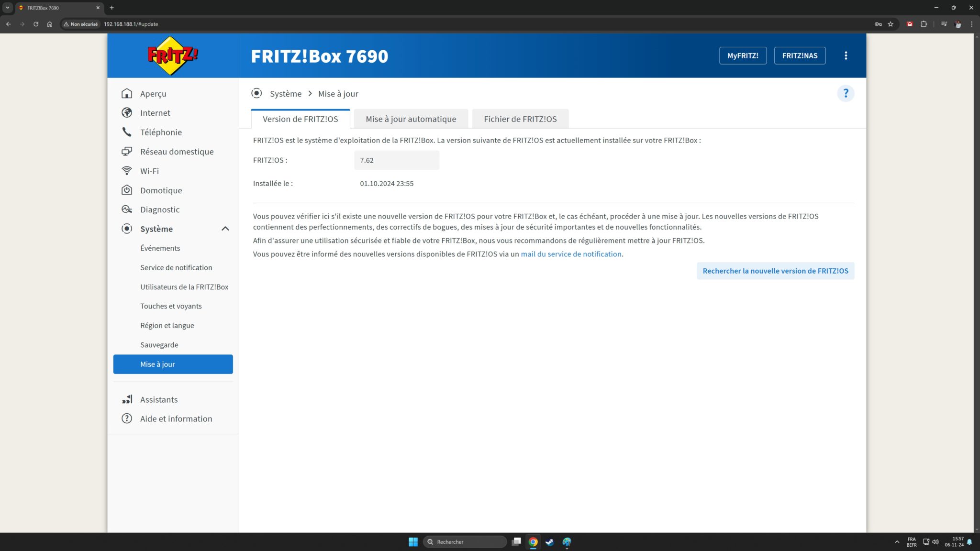Click browser home button
Screen dimensions: 980x551
coord(50,24)
